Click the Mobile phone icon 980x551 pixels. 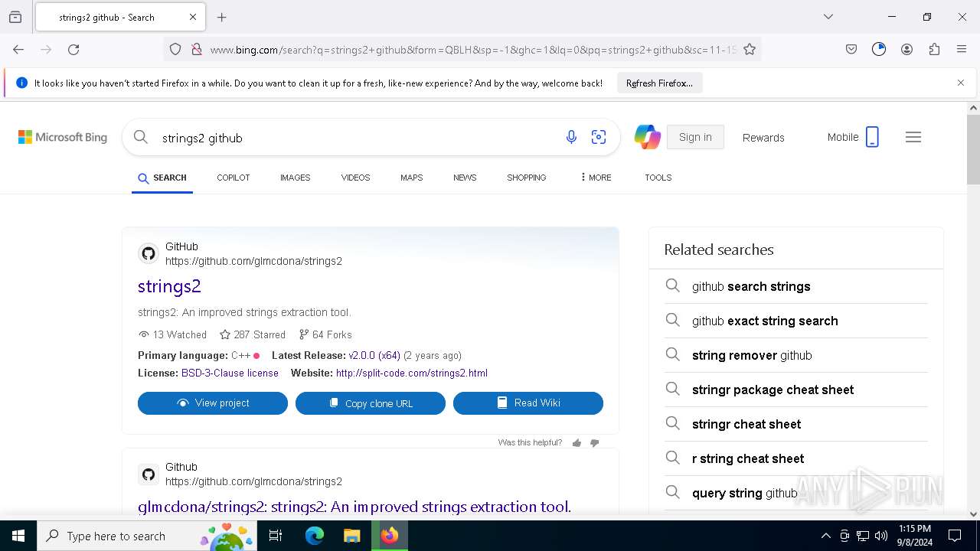tap(872, 137)
